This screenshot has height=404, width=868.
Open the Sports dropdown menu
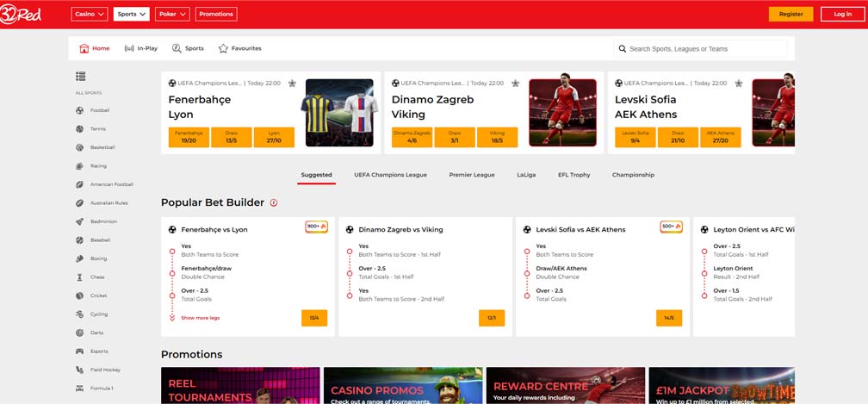point(132,15)
